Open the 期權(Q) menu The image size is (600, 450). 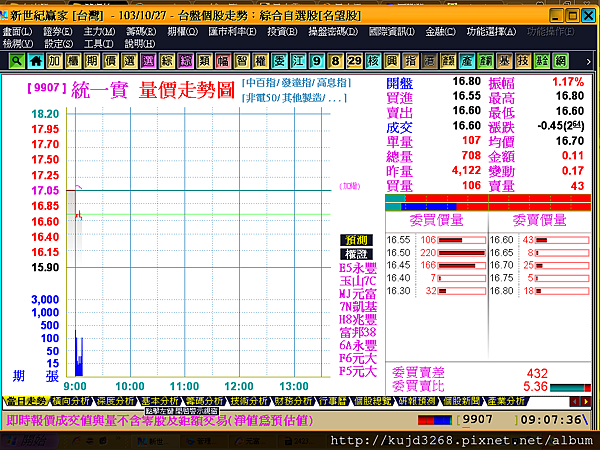183,32
